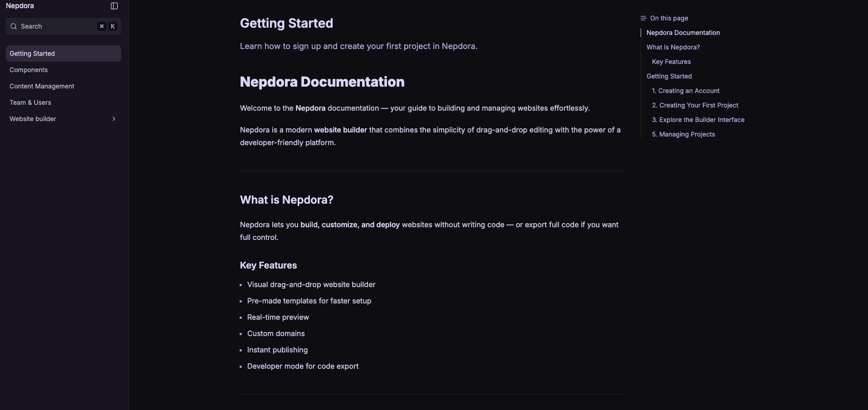This screenshot has width=868, height=410.
Task: Open the Creating Your First Project link
Action: point(695,105)
